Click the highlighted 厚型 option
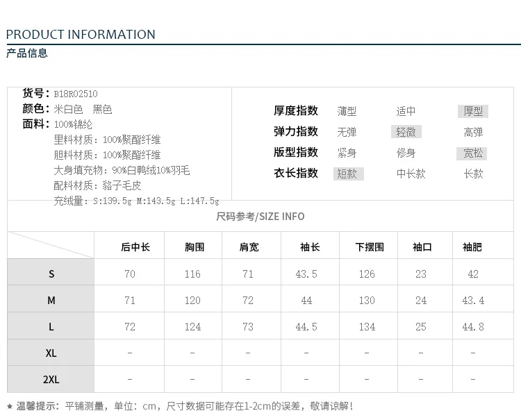The width and height of the screenshot is (521, 420). coord(473,111)
